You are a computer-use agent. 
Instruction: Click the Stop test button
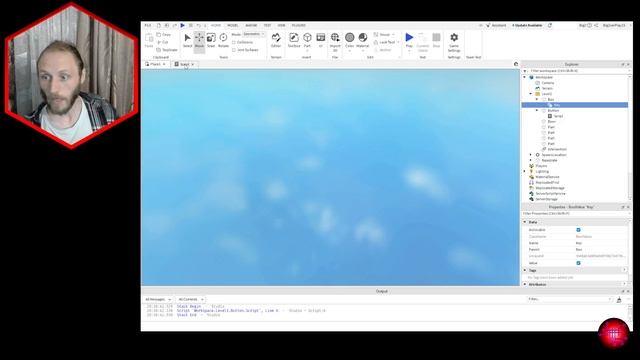click(x=436, y=41)
